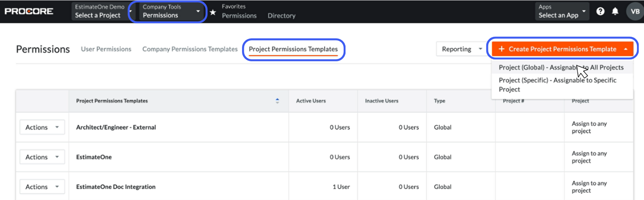644x200 pixels.
Task: Open the Permissions favorite link
Action: [x=239, y=15]
